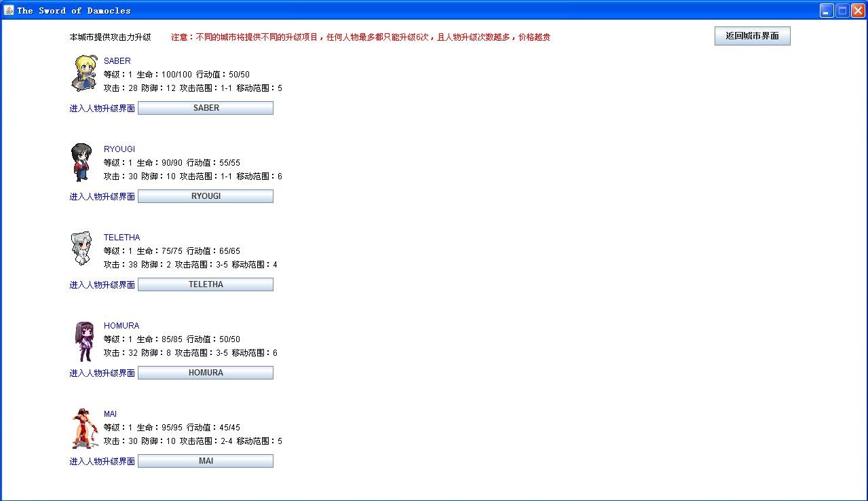
Task: Maximize The Sword of Damocles window
Action: [x=842, y=10]
